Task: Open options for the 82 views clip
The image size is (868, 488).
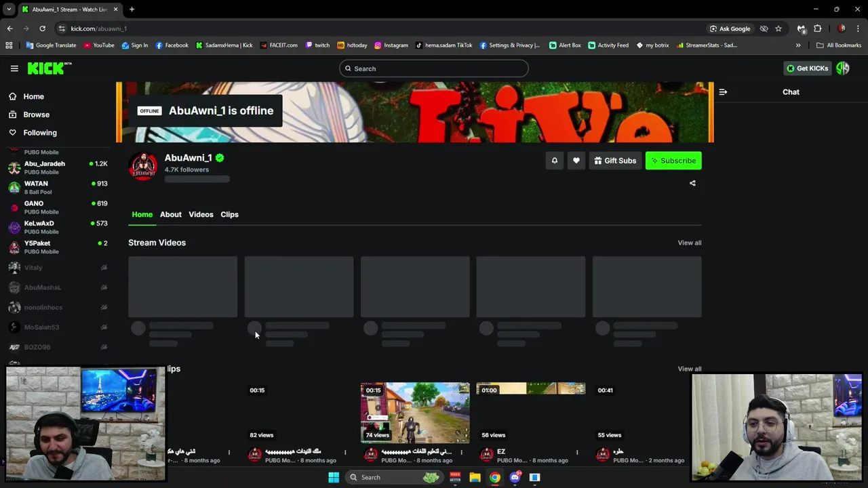Action: click(345, 452)
